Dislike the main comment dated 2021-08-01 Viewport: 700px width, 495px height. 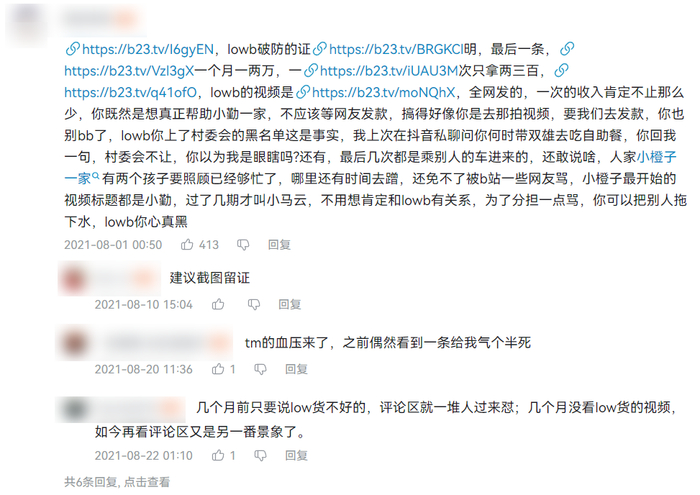click(243, 245)
